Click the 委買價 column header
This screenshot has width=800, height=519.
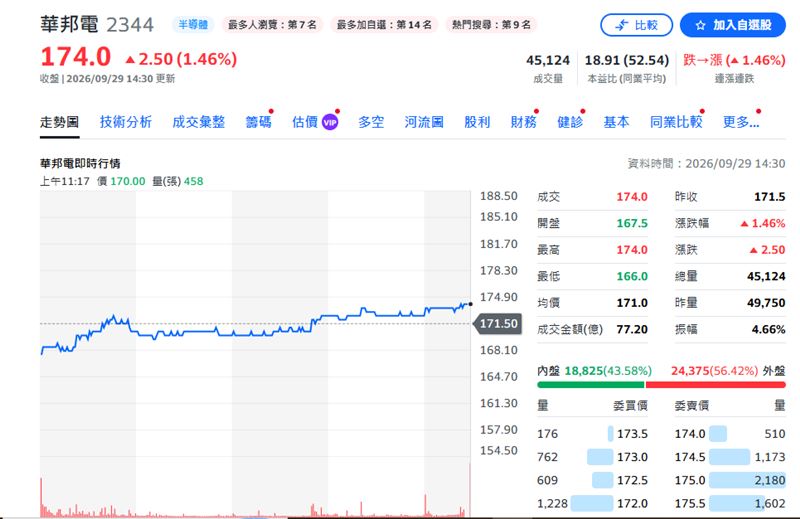pyautogui.click(x=630, y=406)
